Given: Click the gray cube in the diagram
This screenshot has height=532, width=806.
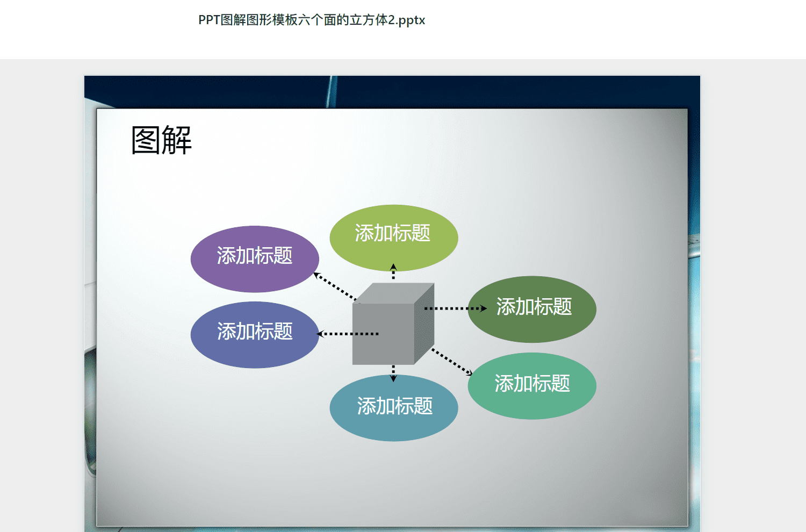Looking at the screenshot, I should click(393, 324).
